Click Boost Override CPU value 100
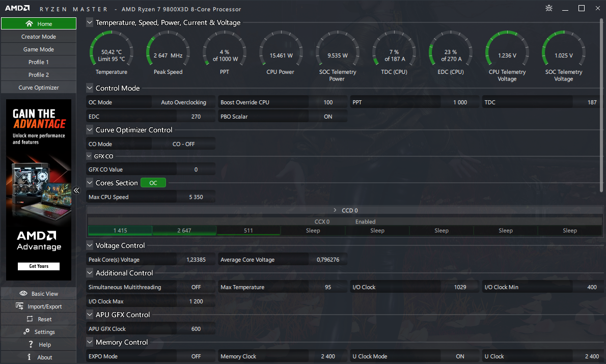 328,102
